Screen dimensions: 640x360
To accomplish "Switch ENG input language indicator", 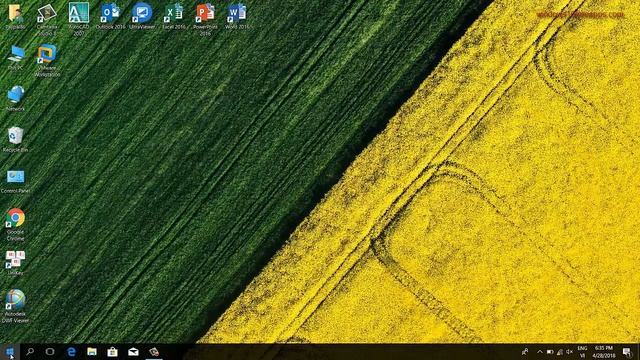I will tap(582, 352).
